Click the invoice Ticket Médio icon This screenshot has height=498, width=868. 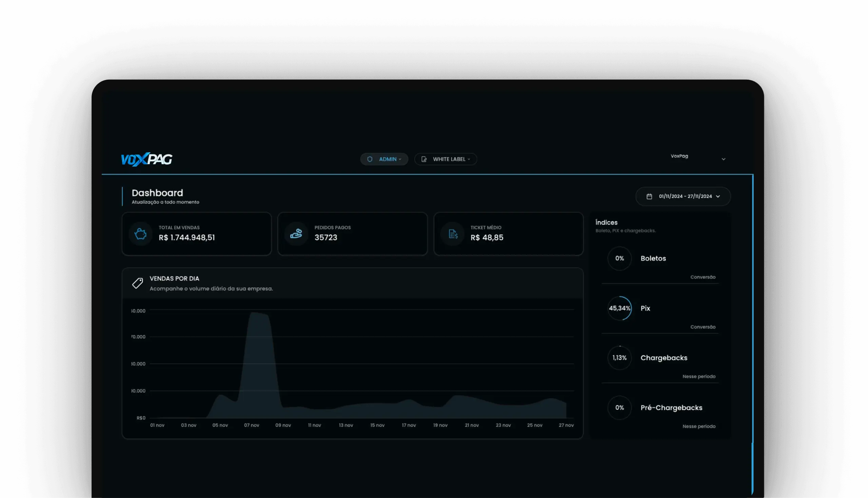pos(453,234)
